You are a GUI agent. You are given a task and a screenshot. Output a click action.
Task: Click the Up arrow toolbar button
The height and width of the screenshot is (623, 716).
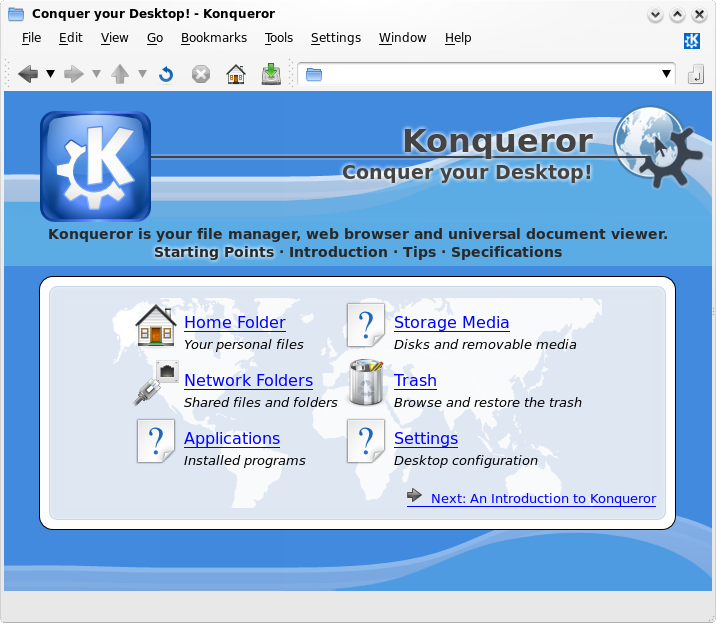(x=120, y=74)
